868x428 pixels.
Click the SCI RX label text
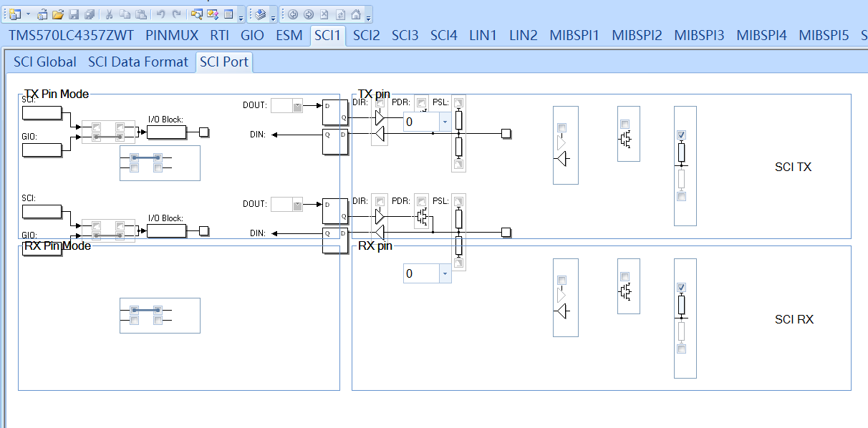click(x=794, y=319)
